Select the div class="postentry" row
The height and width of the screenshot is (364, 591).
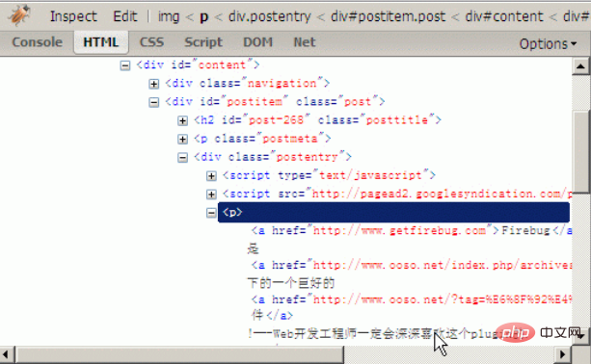pyautogui.click(x=273, y=157)
